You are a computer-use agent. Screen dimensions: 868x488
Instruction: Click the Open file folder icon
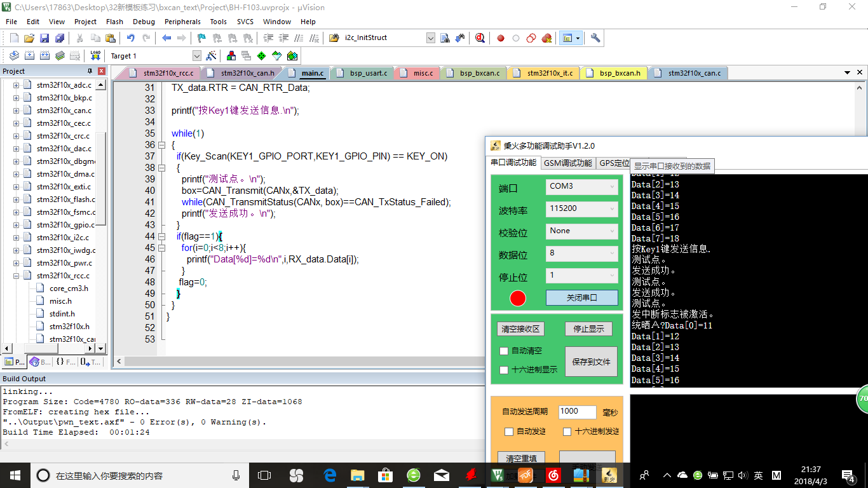[29, 38]
